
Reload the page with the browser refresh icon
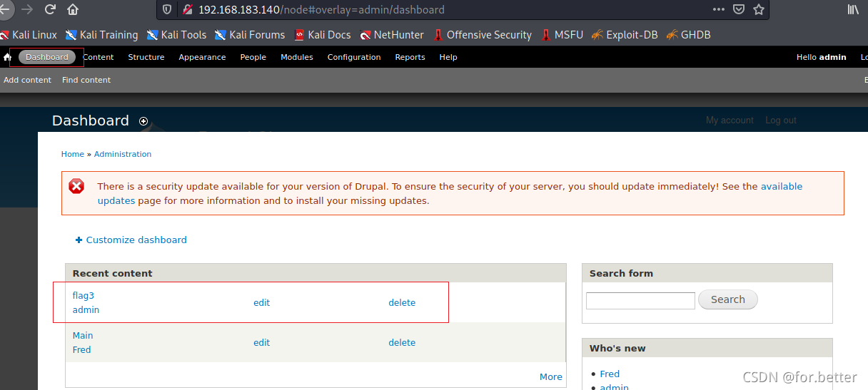(50, 10)
